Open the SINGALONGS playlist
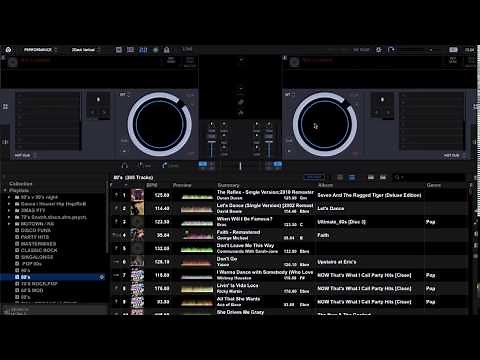Screen dimensions: 480x360 coord(37,257)
